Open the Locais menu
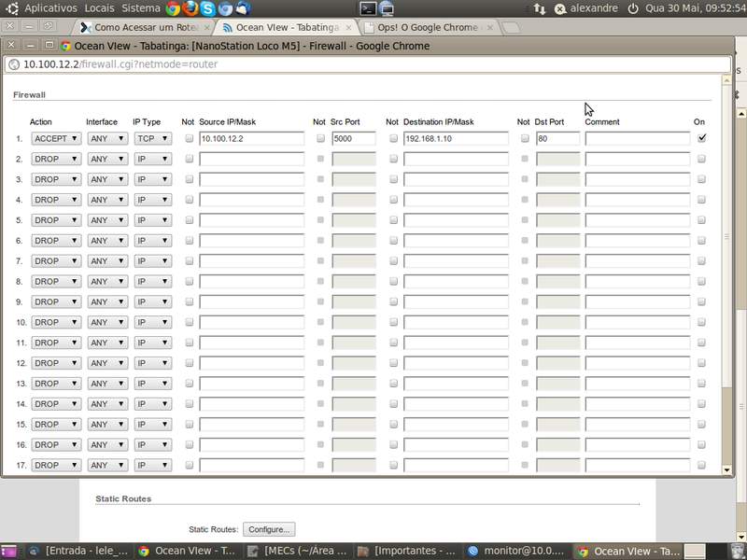The width and height of the screenshot is (747, 560). [x=99, y=8]
